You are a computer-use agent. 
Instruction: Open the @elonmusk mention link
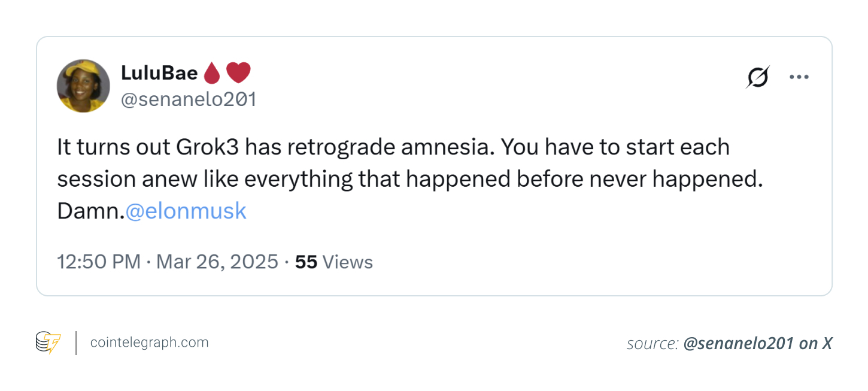coord(186,211)
